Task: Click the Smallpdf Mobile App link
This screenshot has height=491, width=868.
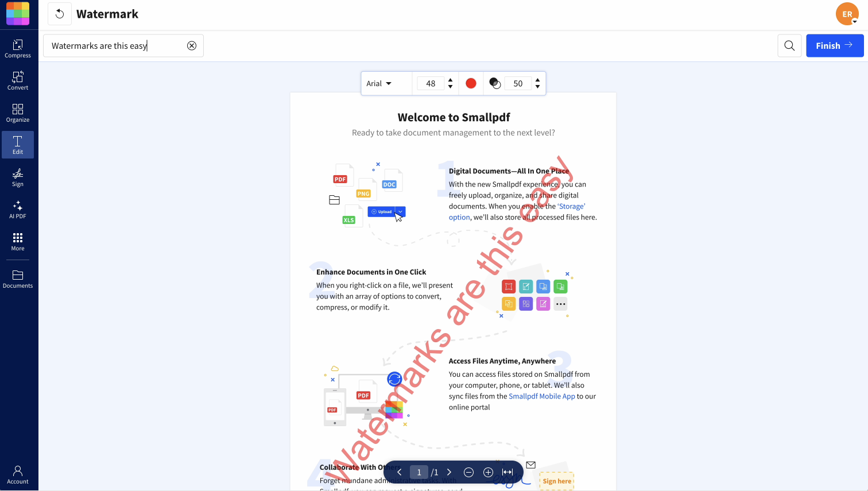Action: (542, 396)
